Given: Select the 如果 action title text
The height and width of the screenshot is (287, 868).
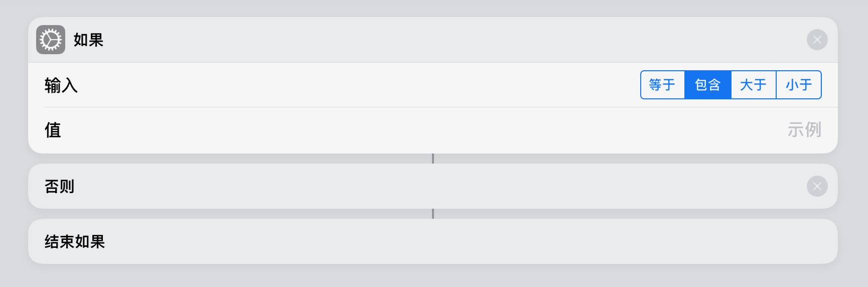Looking at the screenshot, I should click(88, 40).
